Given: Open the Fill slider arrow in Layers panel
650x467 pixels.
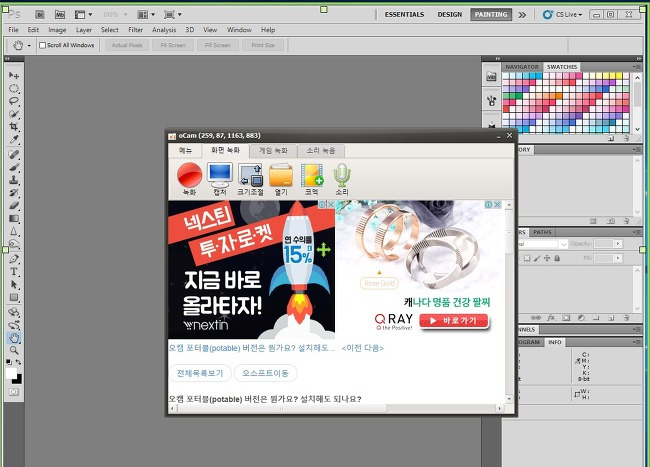Looking at the screenshot, I should (x=618, y=258).
